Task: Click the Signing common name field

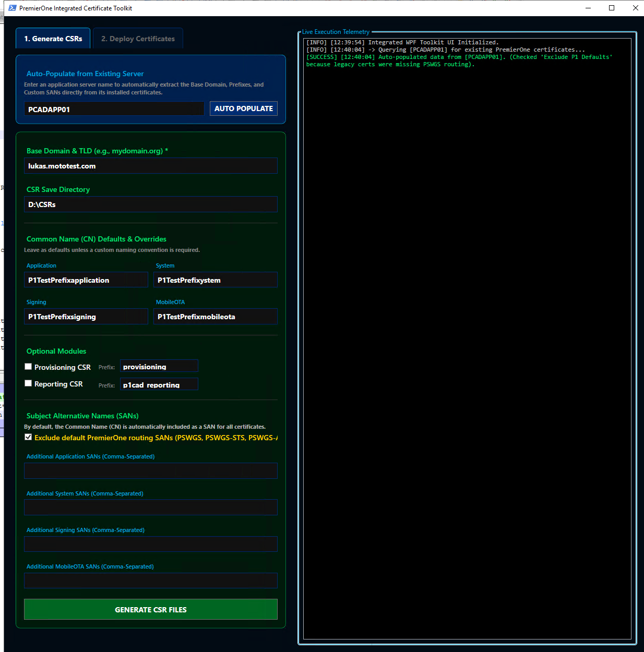Action: point(86,317)
